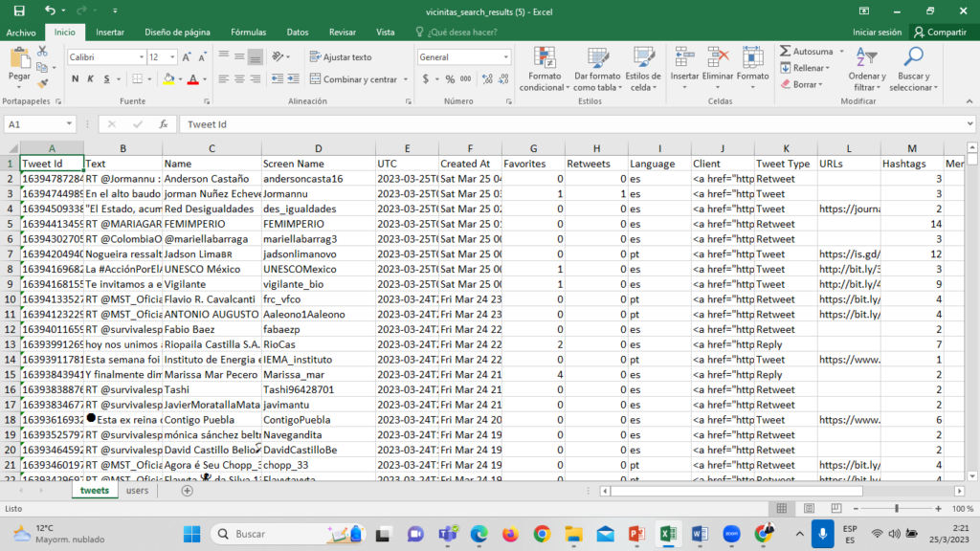Click the Save icon in the title bar
Image resolution: width=980 pixels, height=551 pixels.
19,11
